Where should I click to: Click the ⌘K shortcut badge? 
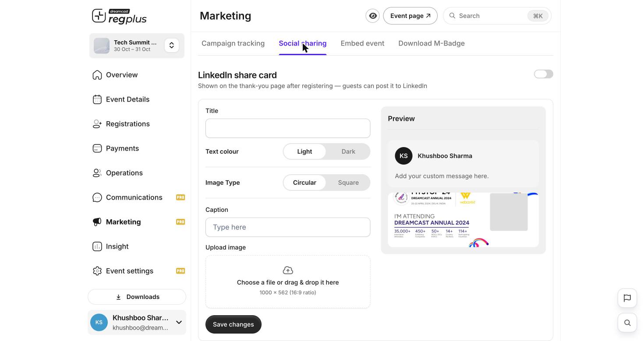pyautogui.click(x=538, y=16)
